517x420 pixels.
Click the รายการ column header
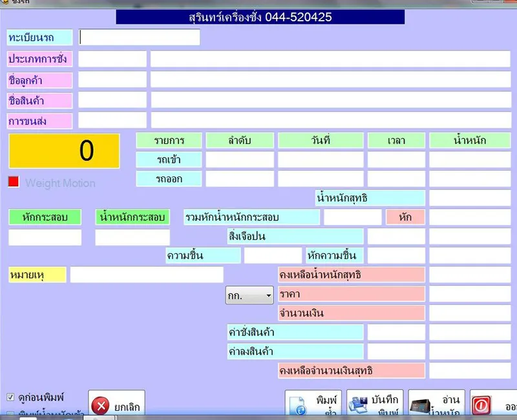(169, 140)
